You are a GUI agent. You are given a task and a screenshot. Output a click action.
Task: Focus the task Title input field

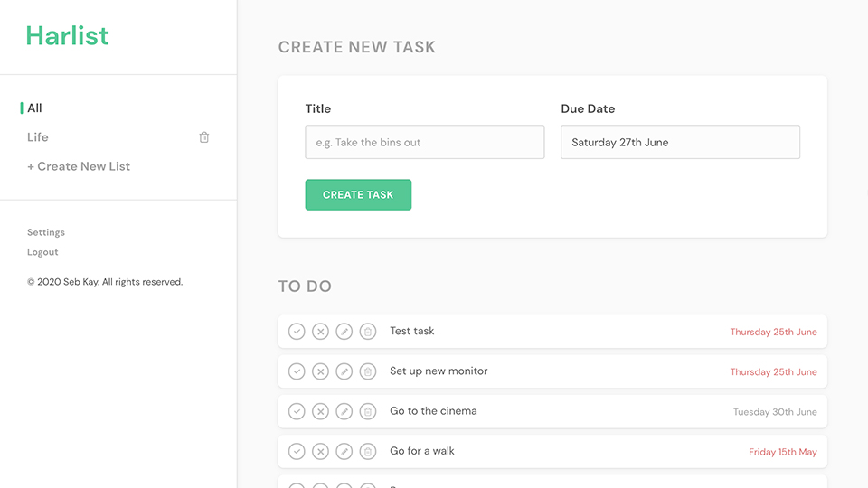point(425,142)
